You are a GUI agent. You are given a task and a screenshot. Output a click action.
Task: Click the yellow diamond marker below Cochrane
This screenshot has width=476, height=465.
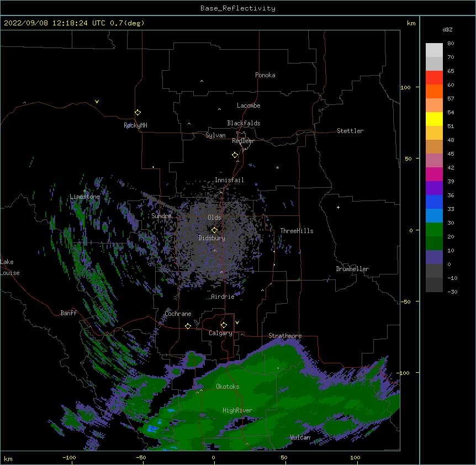coord(188,326)
